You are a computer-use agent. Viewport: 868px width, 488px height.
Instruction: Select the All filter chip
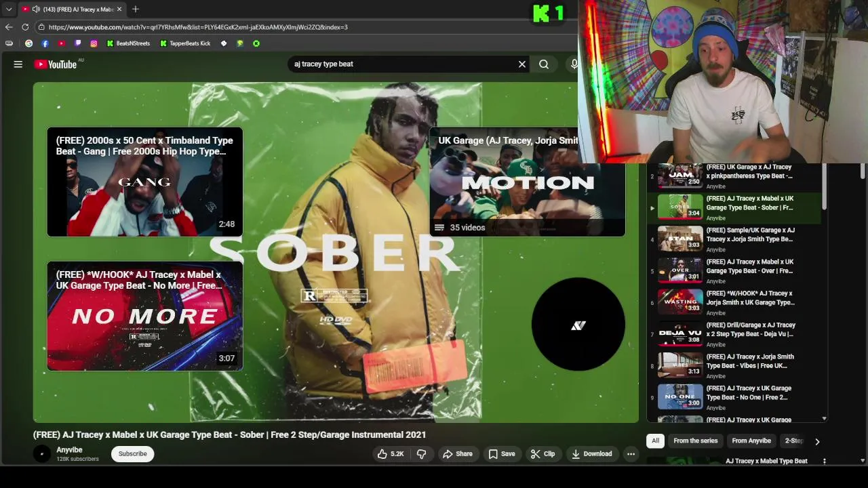click(x=655, y=441)
